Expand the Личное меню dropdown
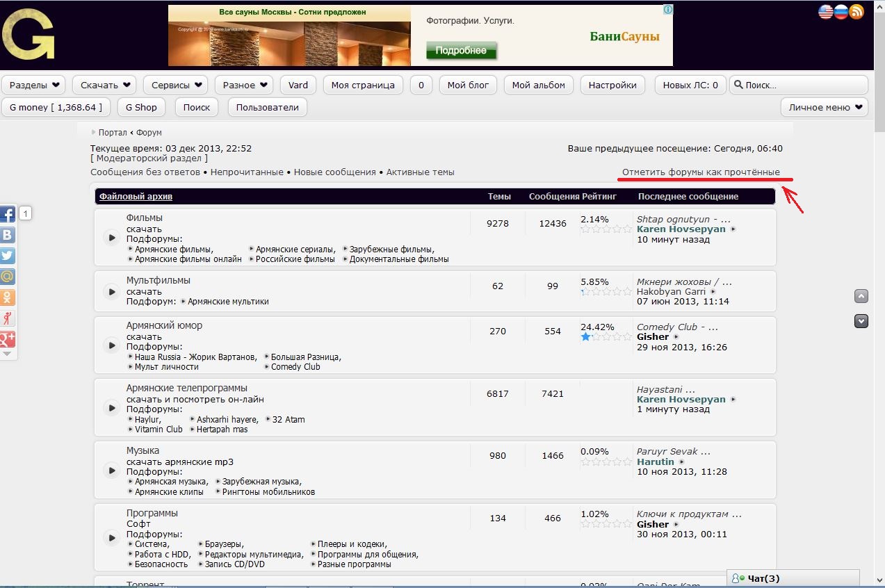885x588 pixels. click(x=825, y=108)
